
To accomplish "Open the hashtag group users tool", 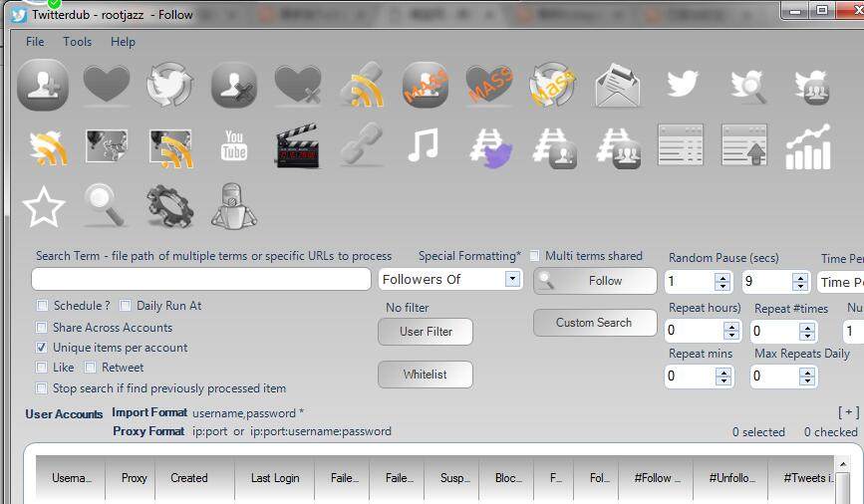I will click(x=619, y=148).
